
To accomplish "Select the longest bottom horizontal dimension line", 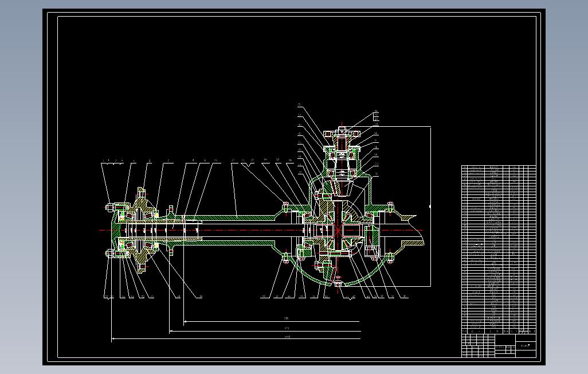I will 236,338.
